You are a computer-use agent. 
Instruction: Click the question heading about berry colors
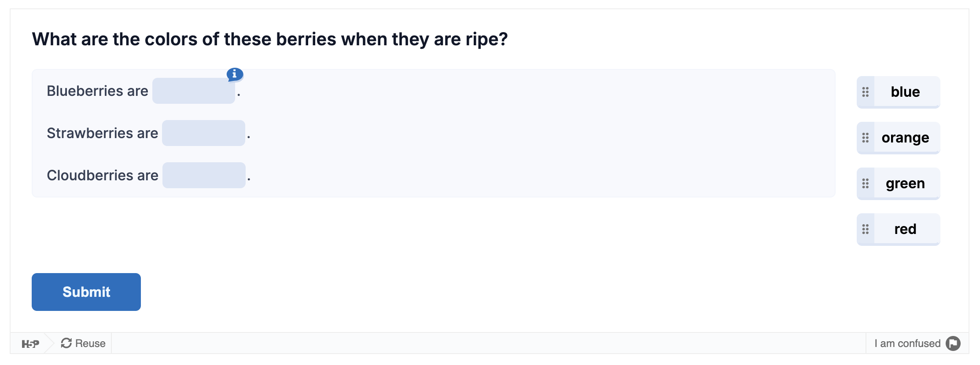pyautogui.click(x=270, y=39)
